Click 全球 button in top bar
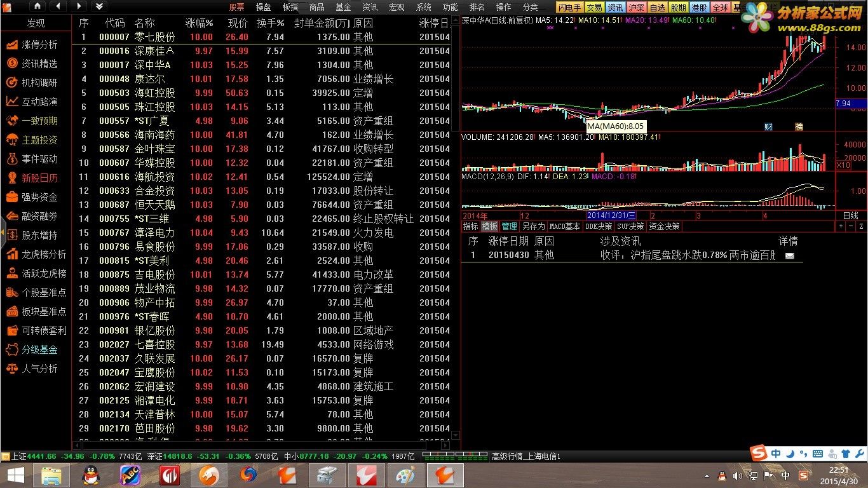 (720, 7)
